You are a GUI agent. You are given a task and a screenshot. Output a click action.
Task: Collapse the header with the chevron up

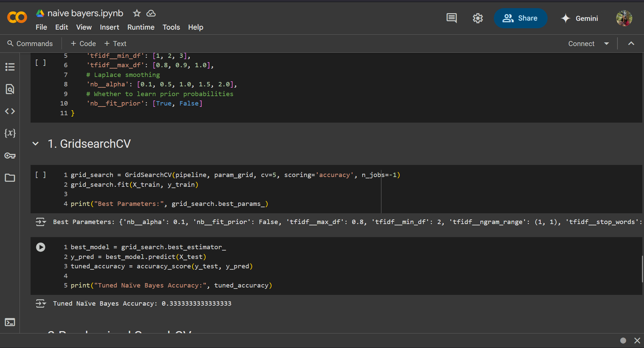pyautogui.click(x=631, y=44)
